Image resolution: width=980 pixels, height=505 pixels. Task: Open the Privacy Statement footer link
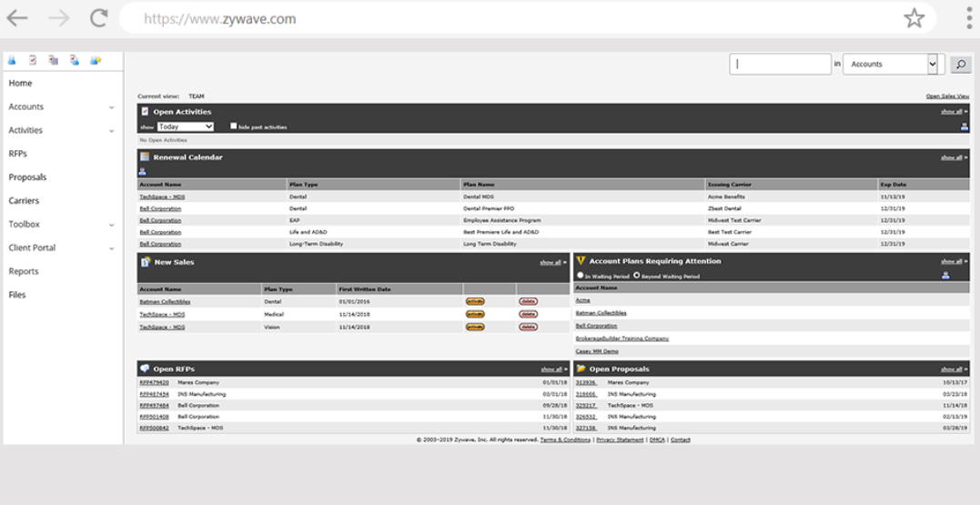pyautogui.click(x=620, y=440)
